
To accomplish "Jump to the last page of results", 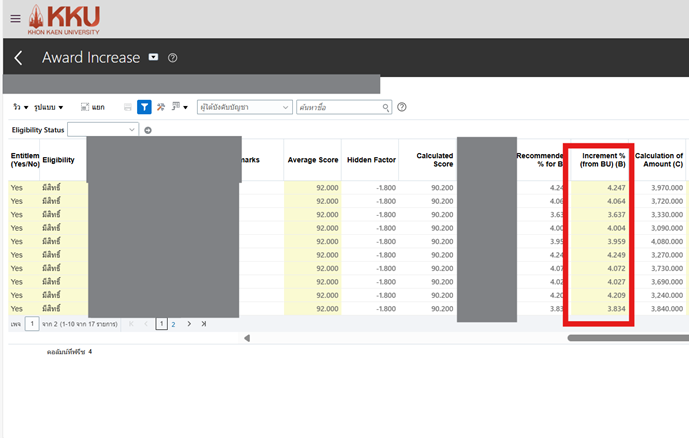I will click(203, 324).
